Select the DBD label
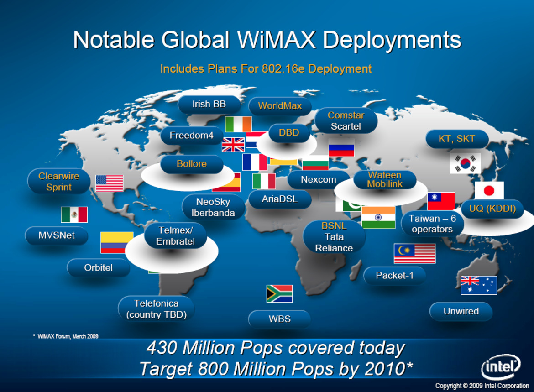Image resolution: width=534 pixels, height=392 pixels. [x=289, y=133]
